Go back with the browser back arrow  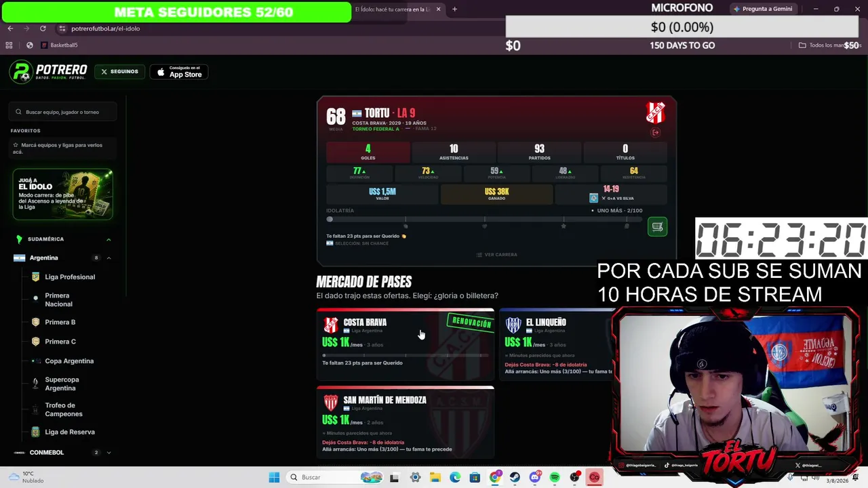(10, 28)
